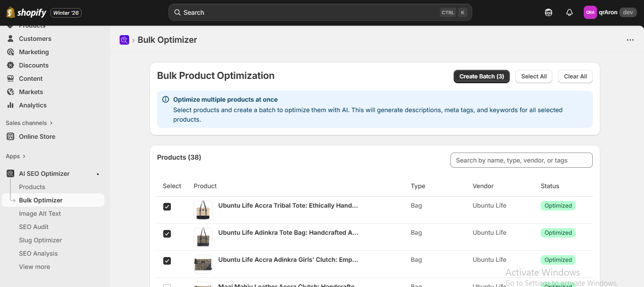Open Online Store channel
644x287 pixels.
tap(37, 136)
